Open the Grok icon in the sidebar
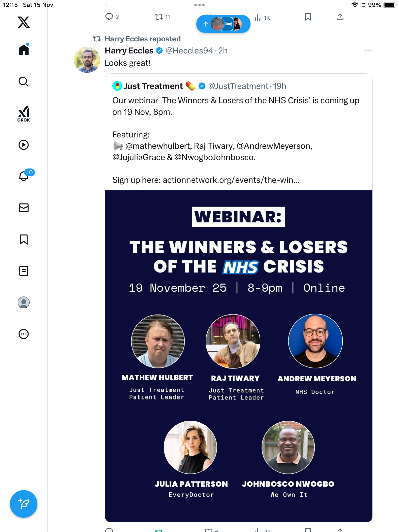Image resolution: width=399 pixels, height=532 pixels. [x=24, y=114]
